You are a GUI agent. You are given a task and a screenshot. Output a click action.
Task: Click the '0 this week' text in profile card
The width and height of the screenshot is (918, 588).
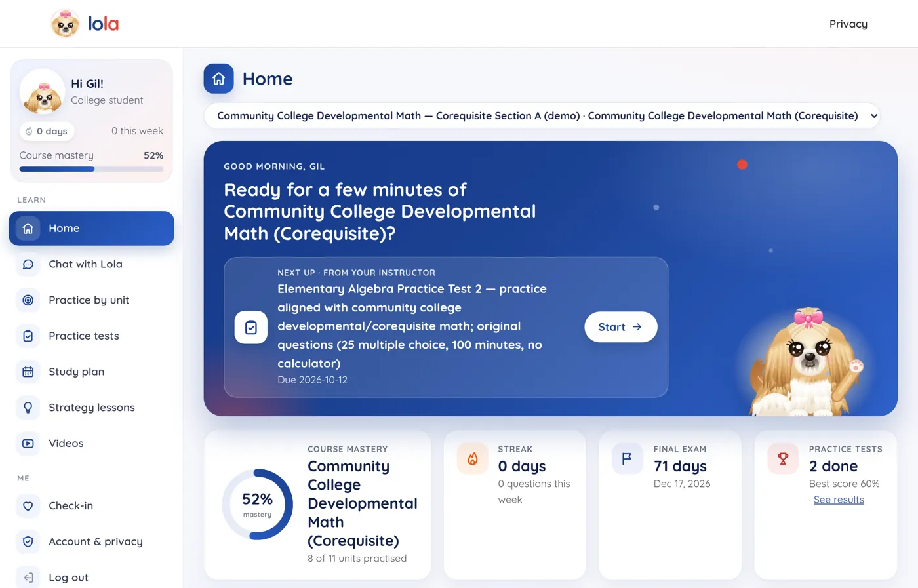pyautogui.click(x=137, y=131)
